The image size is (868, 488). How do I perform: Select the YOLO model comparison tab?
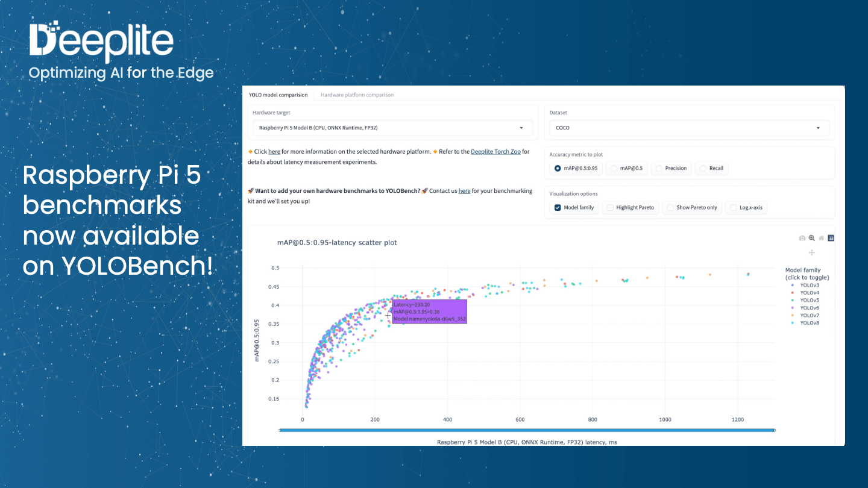point(278,95)
